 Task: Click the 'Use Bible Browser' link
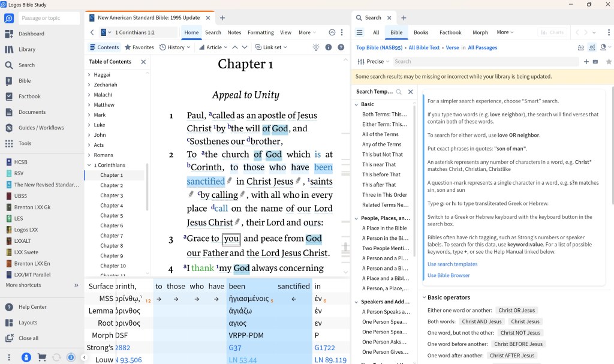coord(449,275)
